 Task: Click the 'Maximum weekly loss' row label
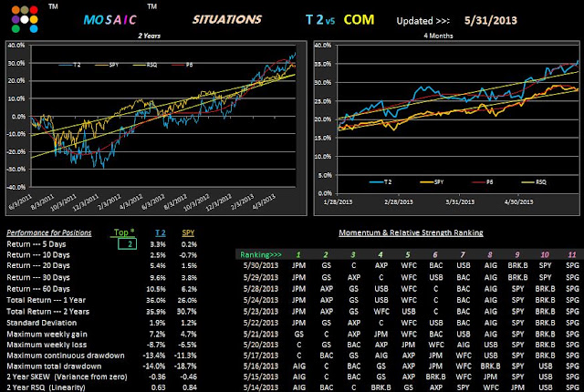(47, 345)
